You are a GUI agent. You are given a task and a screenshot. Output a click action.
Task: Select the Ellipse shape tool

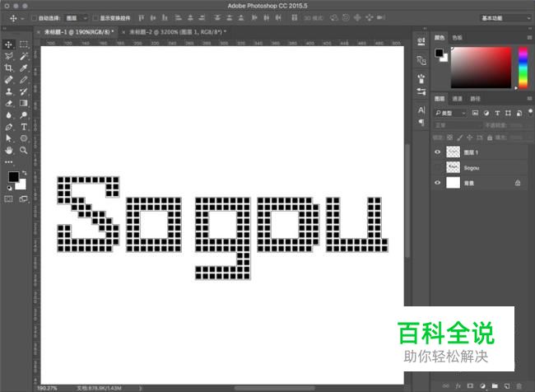click(24, 138)
